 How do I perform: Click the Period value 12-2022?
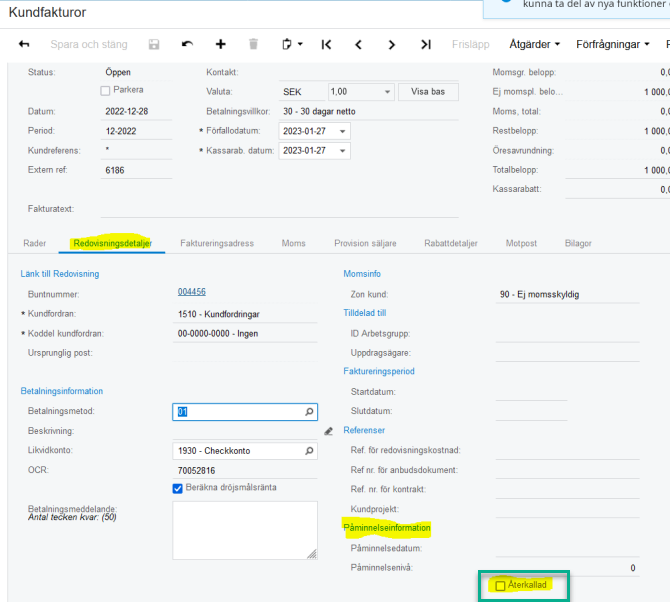coord(136,131)
